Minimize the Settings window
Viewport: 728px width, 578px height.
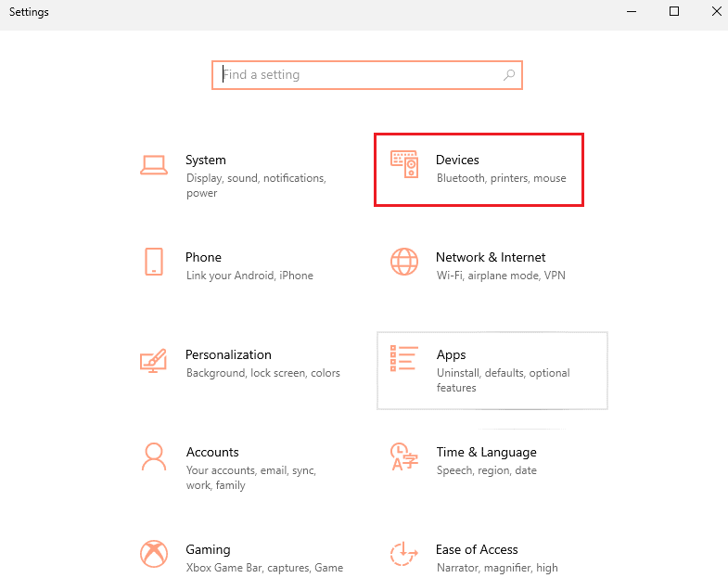pyautogui.click(x=632, y=12)
